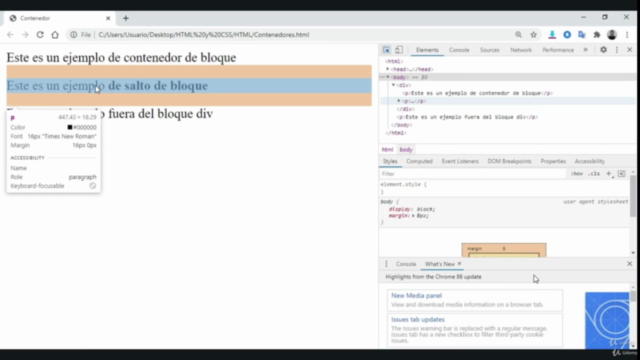
Task: Reload the Contenedores.html page
Action: [x=40, y=35]
